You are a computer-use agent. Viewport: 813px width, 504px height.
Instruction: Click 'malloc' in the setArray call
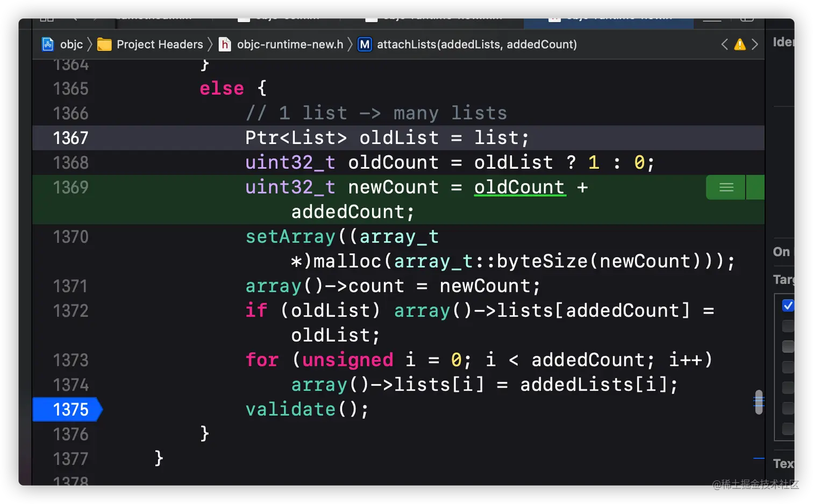pyautogui.click(x=347, y=262)
